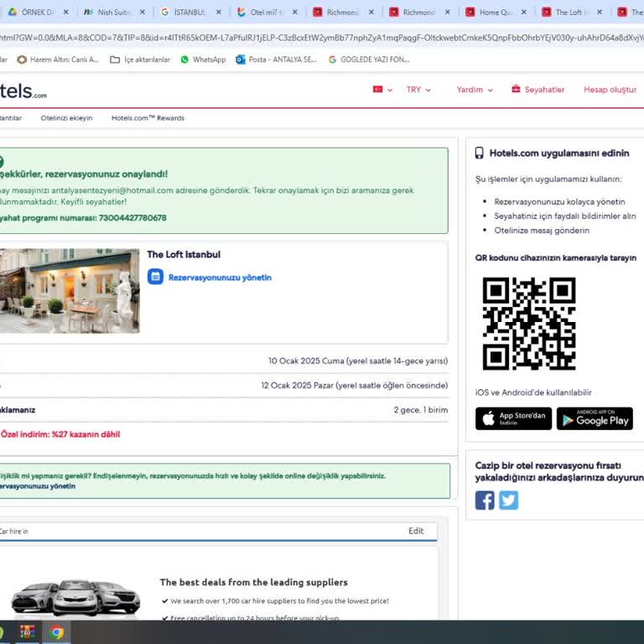Click the WinRAR icon in the taskbar

[28, 632]
